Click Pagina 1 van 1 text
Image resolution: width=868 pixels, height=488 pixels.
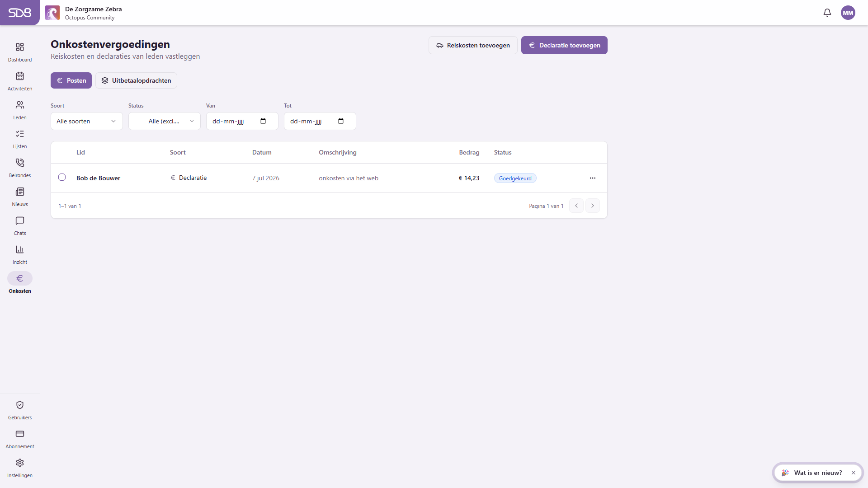pyautogui.click(x=546, y=206)
